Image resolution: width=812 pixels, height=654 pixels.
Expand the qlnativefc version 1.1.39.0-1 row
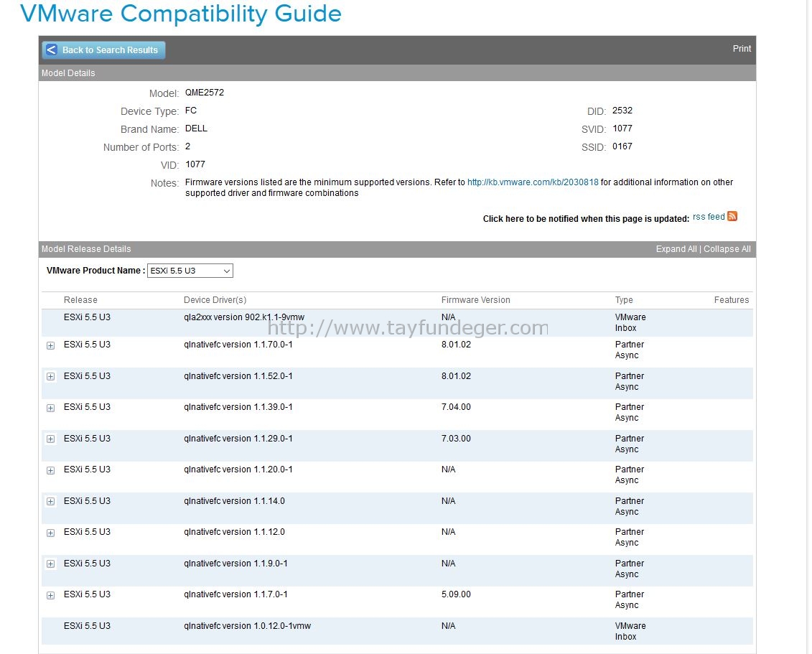tap(50, 408)
